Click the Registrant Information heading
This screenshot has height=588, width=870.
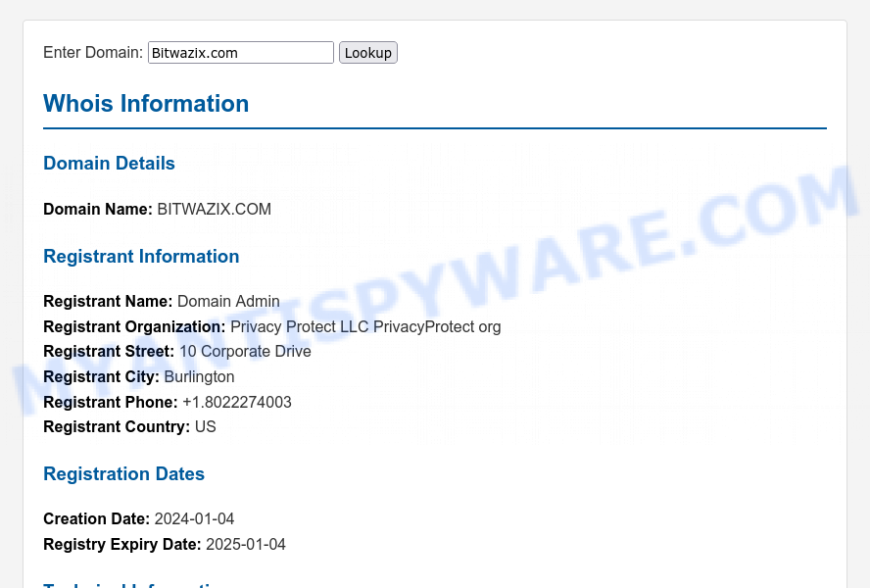point(141,257)
